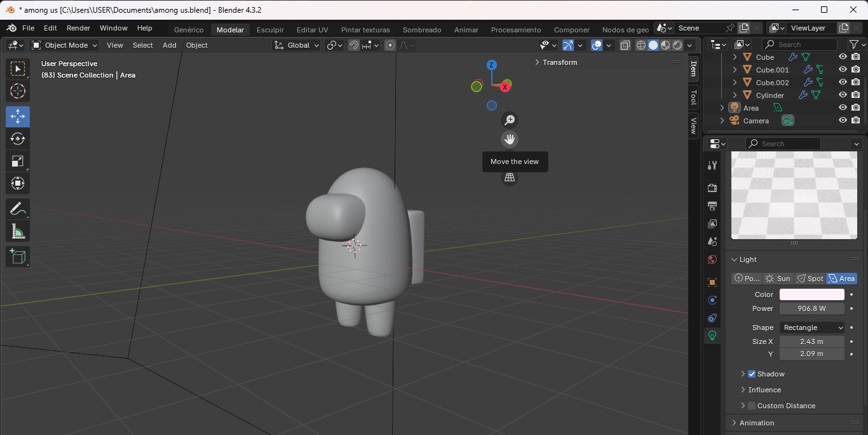Viewport: 868px width, 435px height.
Task: Open the Global transform orientation dropdown
Action: 296,45
